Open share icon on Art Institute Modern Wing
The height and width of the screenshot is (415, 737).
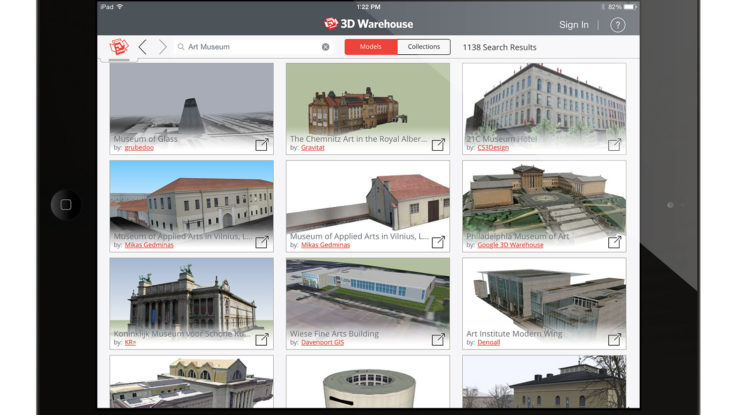(x=614, y=339)
